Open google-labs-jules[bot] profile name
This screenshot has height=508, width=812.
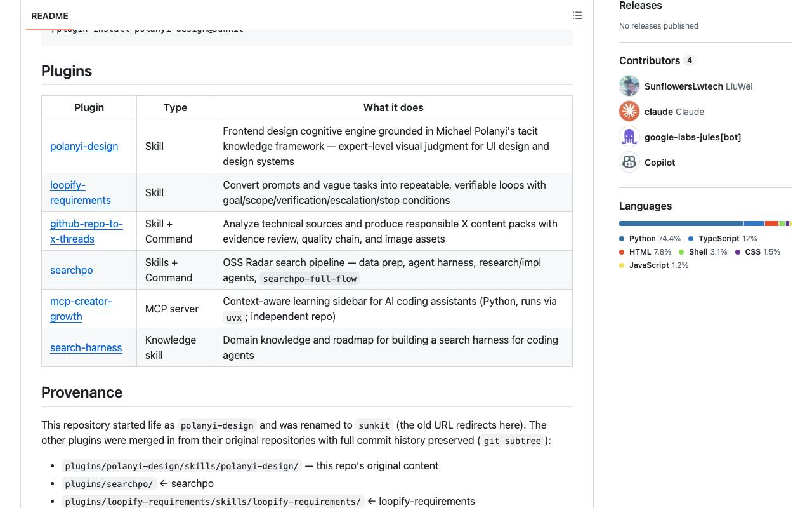(693, 137)
